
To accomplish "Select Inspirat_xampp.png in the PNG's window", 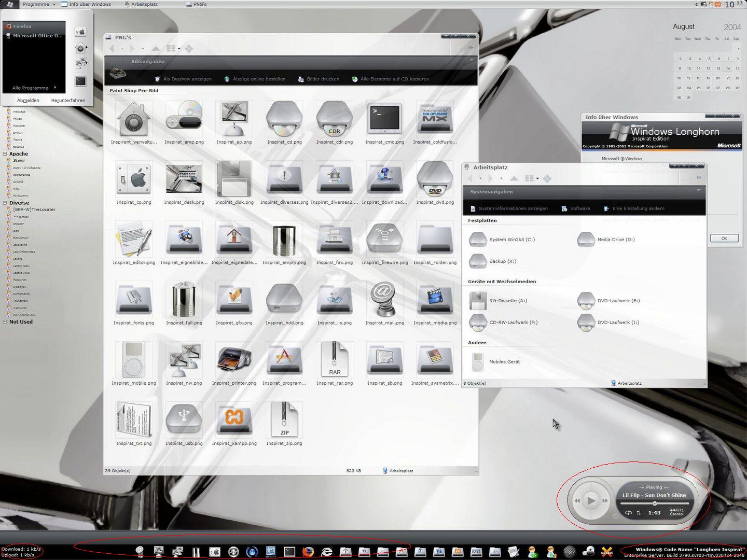I will [x=234, y=425].
